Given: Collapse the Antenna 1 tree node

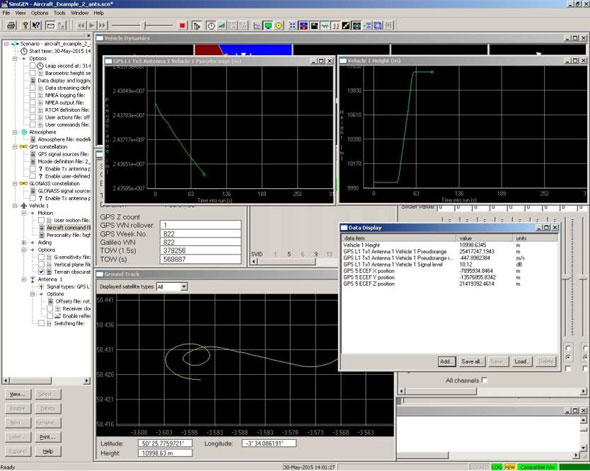Looking at the screenshot, I should click(x=24, y=279).
